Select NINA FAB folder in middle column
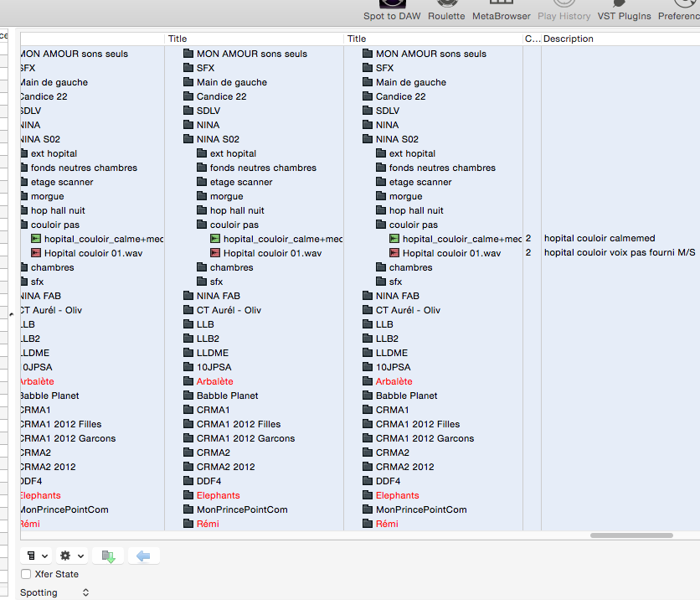700x605 pixels. [218, 296]
